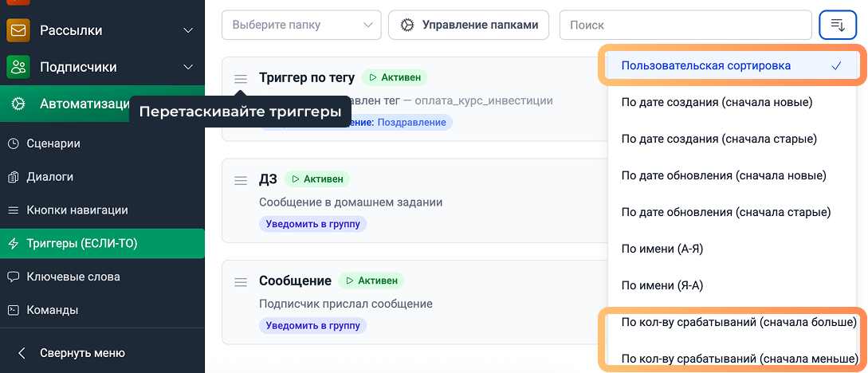
Task: Expand the Подписчики sidebar section
Action: click(188, 67)
